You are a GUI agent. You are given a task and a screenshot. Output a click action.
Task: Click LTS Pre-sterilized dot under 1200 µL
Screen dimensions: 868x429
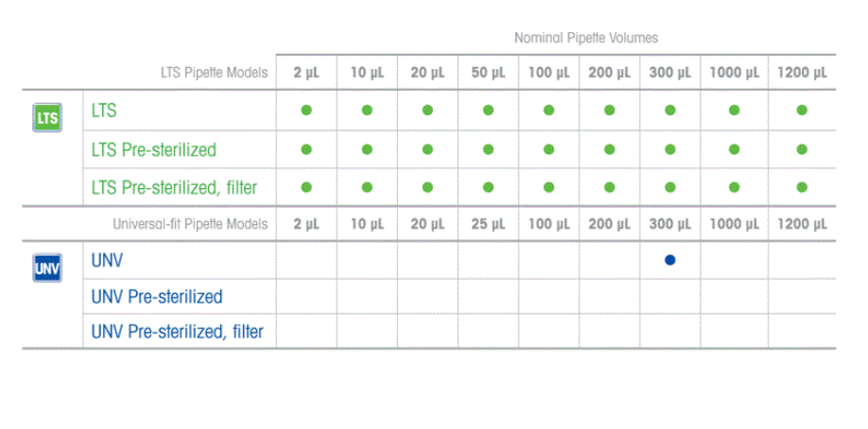pos(802,149)
